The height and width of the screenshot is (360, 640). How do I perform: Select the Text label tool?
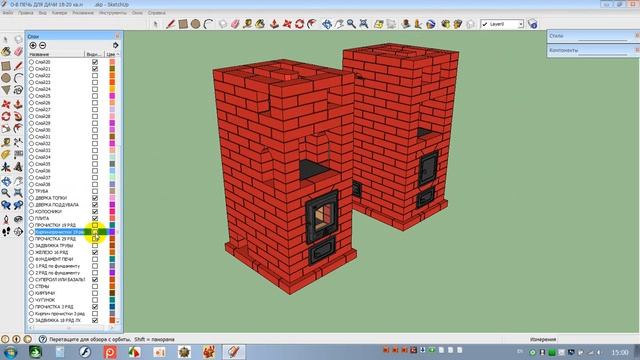18,154
